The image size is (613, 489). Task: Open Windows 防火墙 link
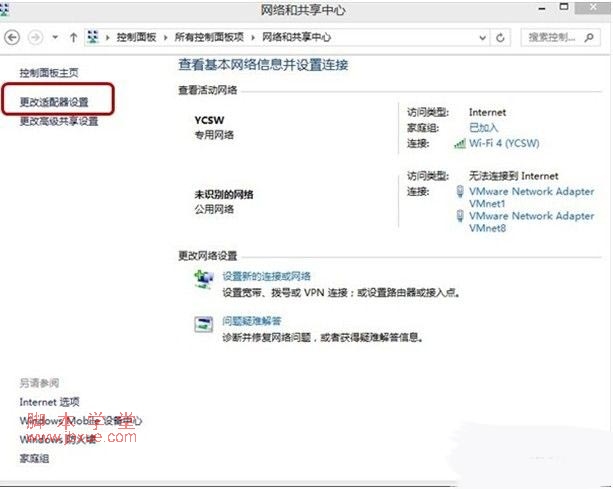(58, 440)
